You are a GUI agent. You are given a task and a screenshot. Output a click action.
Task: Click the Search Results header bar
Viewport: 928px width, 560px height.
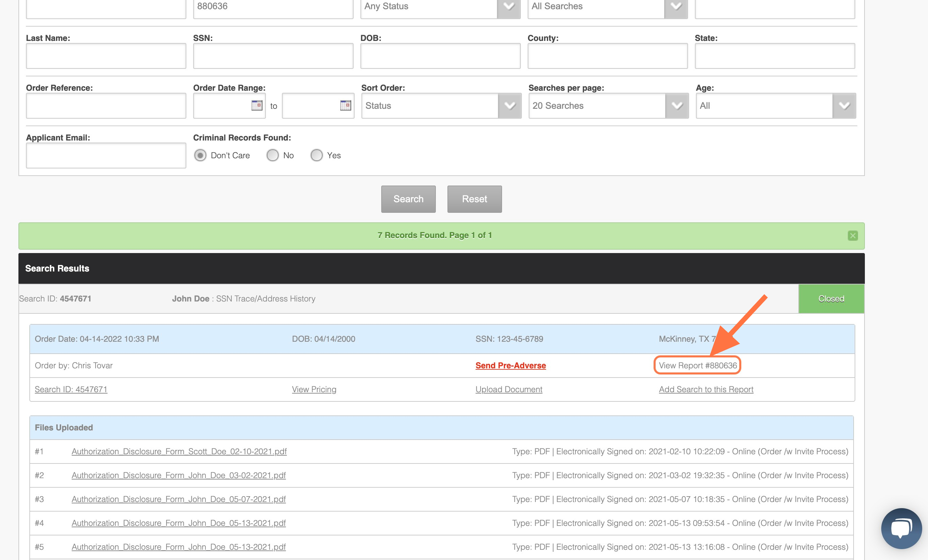coord(441,268)
